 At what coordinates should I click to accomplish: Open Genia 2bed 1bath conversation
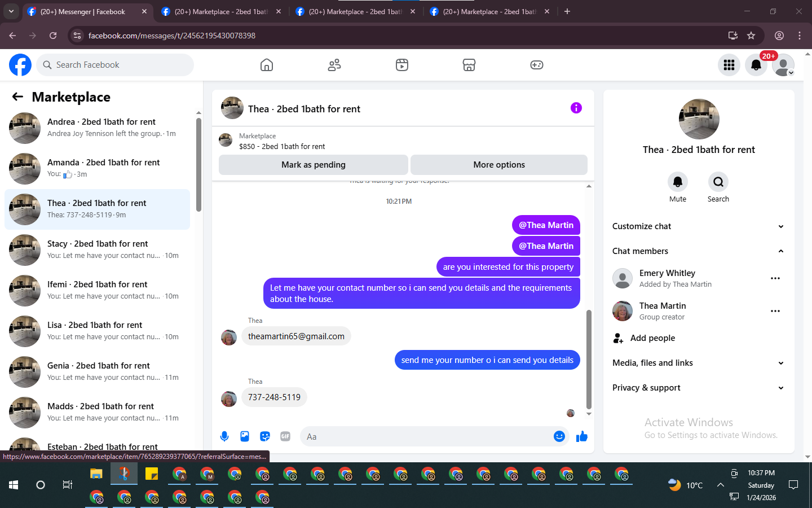[97, 372]
